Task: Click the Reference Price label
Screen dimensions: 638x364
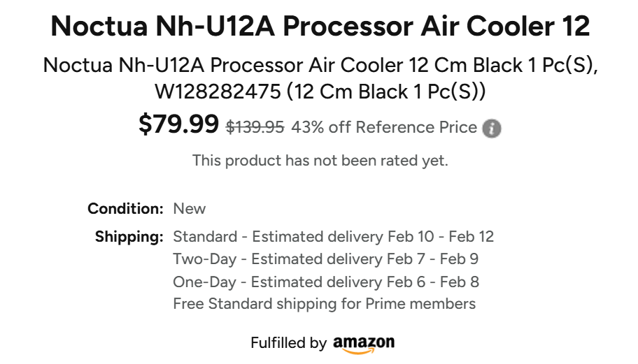Action: (x=416, y=127)
